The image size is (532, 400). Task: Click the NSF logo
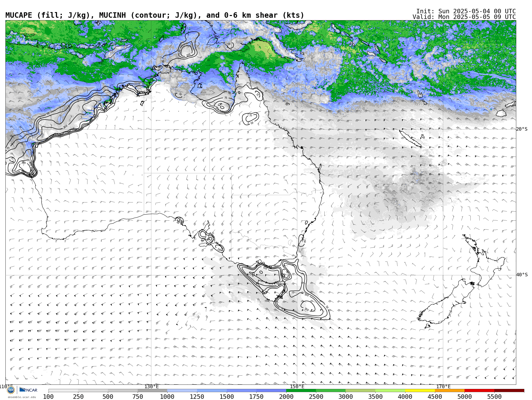11,390
